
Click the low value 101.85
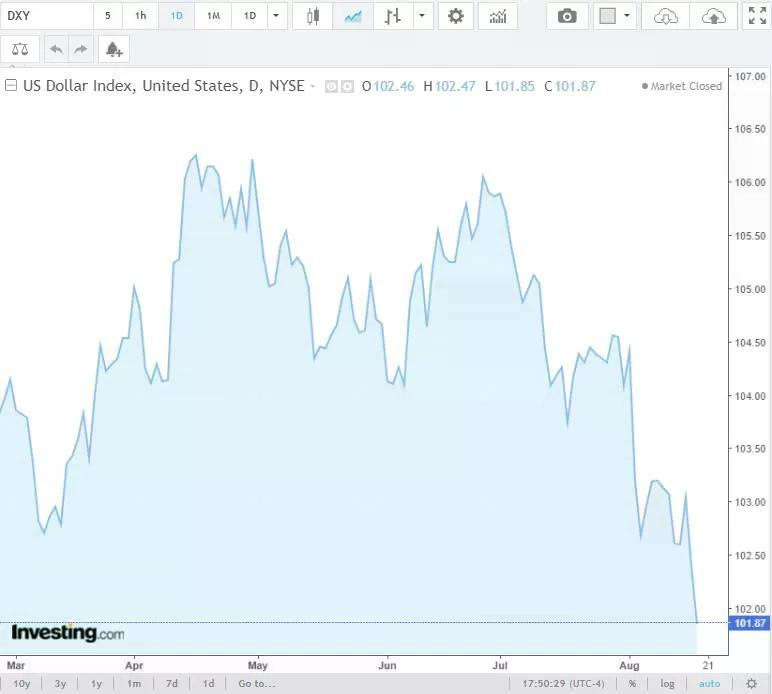[514, 86]
